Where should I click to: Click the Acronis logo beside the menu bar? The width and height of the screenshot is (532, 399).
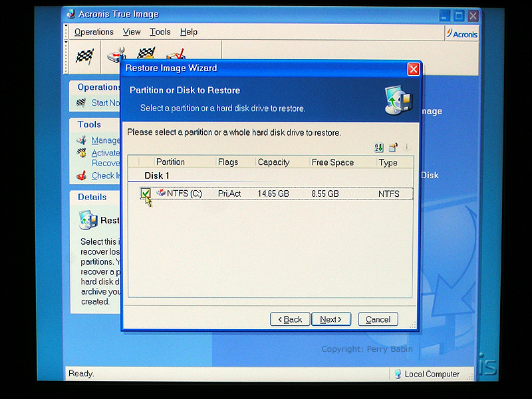[462, 34]
